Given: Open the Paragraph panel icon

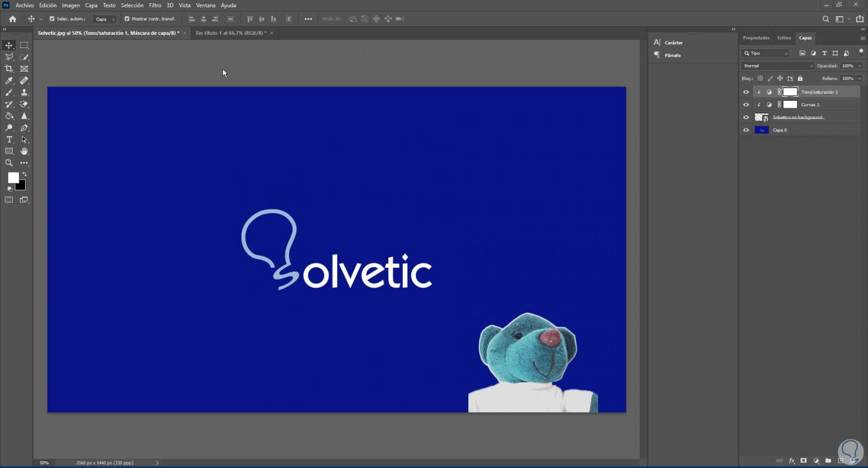Looking at the screenshot, I should [657, 55].
